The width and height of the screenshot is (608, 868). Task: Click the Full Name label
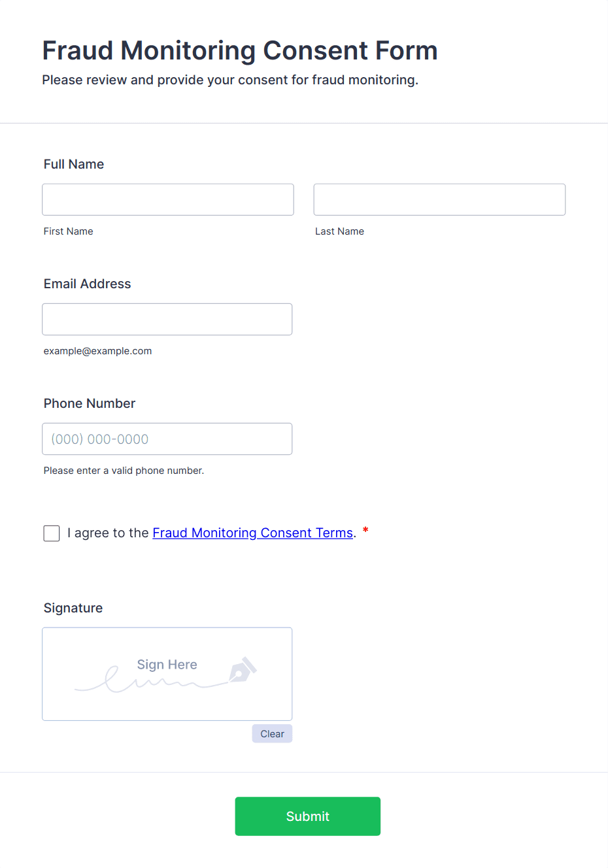tap(74, 164)
